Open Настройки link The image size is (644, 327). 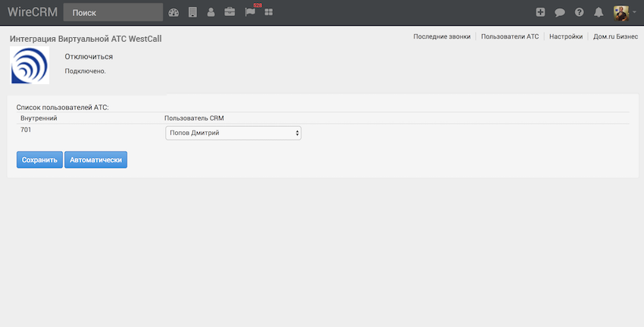point(566,36)
